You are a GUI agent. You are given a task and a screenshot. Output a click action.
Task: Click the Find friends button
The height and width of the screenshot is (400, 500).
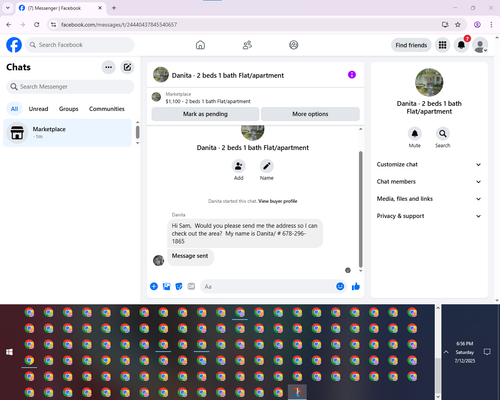pos(411,45)
